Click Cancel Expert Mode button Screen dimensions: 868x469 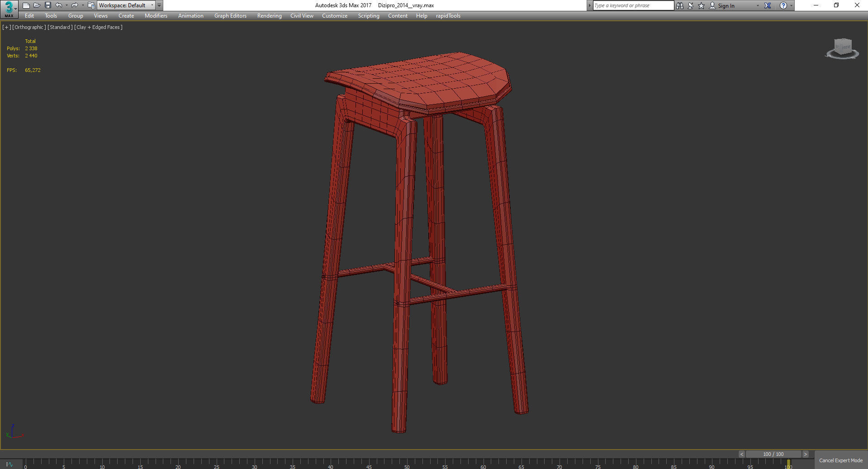click(841, 460)
